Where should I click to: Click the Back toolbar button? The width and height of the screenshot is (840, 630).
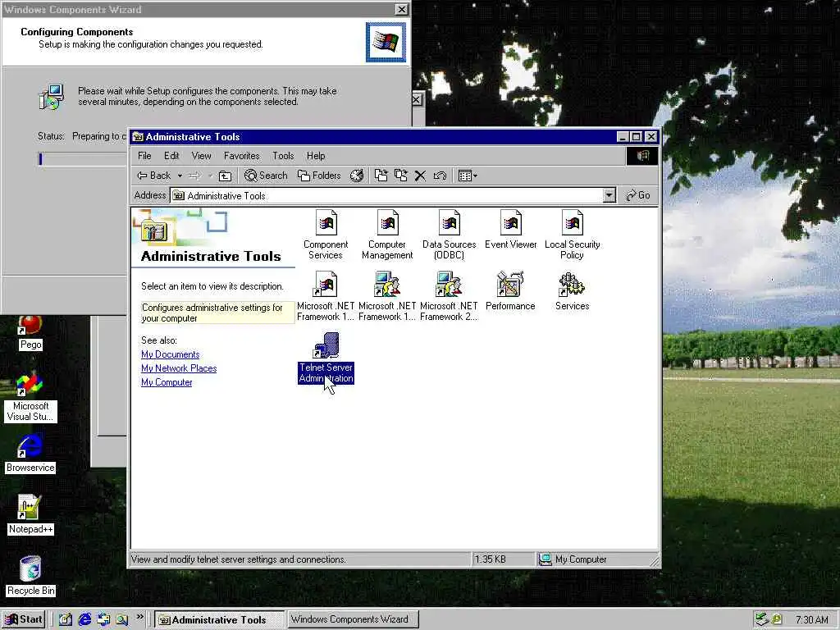coord(153,176)
